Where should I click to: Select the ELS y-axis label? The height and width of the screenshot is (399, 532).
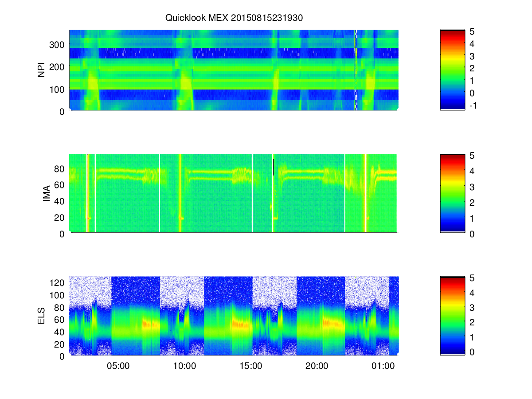(42, 316)
